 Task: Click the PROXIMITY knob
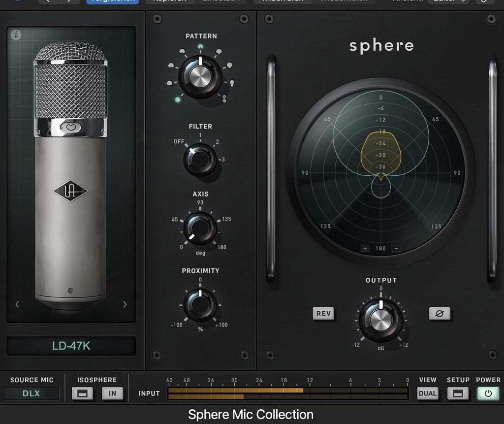click(x=200, y=305)
